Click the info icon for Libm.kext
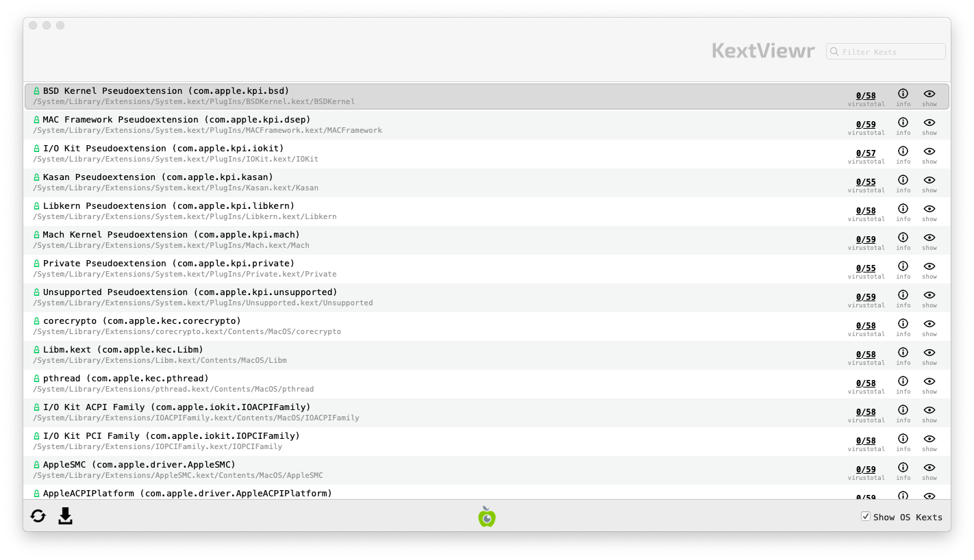The image size is (974, 560). (903, 353)
